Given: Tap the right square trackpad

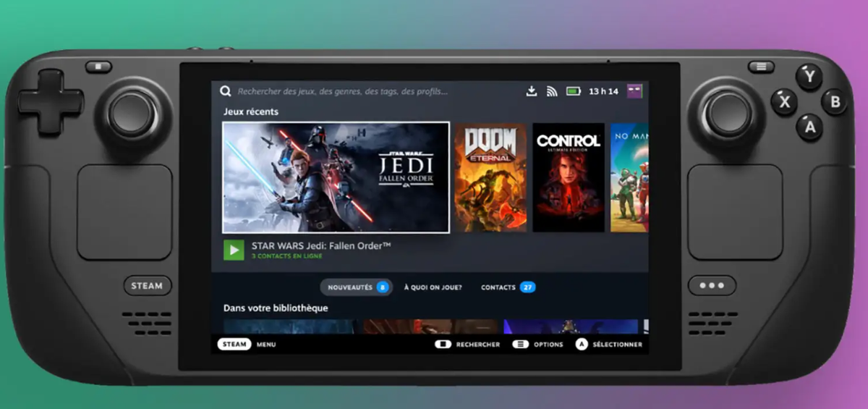Looking at the screenshot, I should coord(735,212).
